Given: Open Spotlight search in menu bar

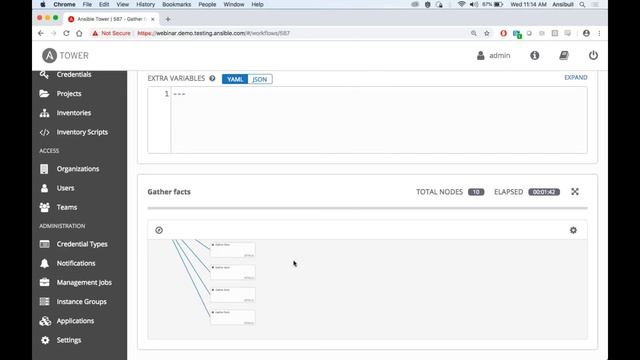Looking at the screenshot, I should 582,4.
